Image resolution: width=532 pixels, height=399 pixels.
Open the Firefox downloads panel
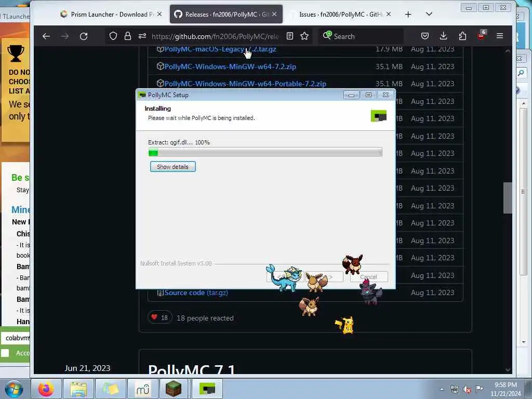click(x=444, y=36)
